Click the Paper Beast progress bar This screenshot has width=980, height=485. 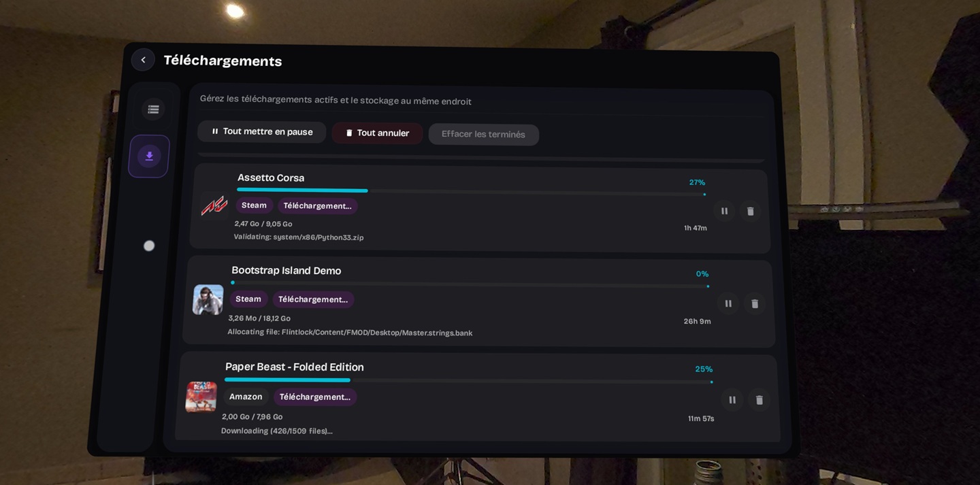pyautogui.click(x=468, y=380)
